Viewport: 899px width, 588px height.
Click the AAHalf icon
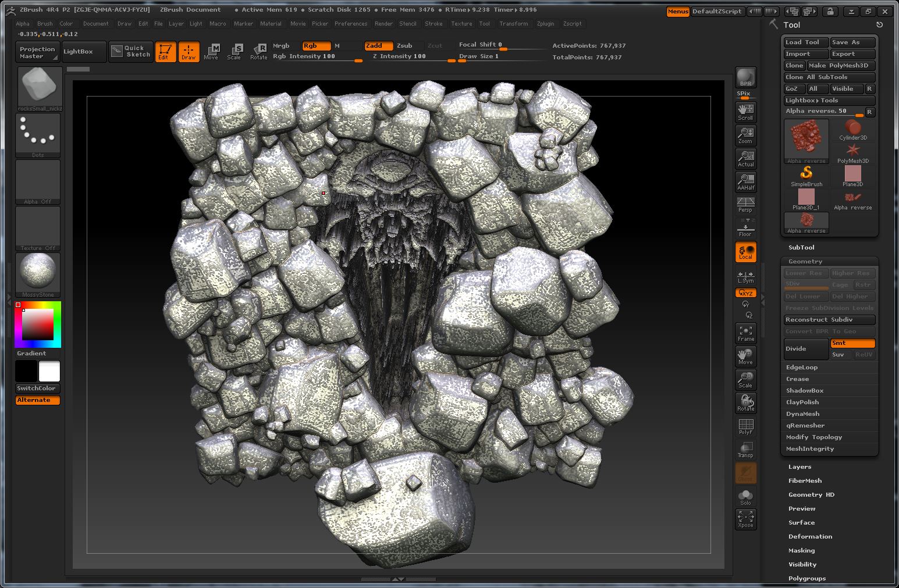745,181
